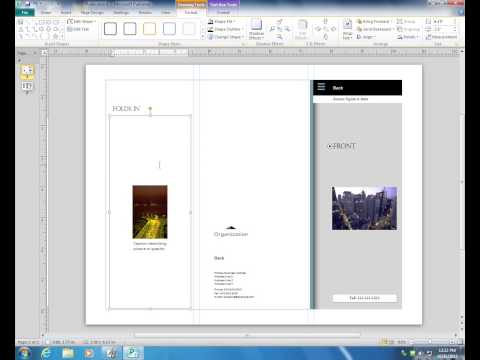Click the Group button

pos(406,21)
